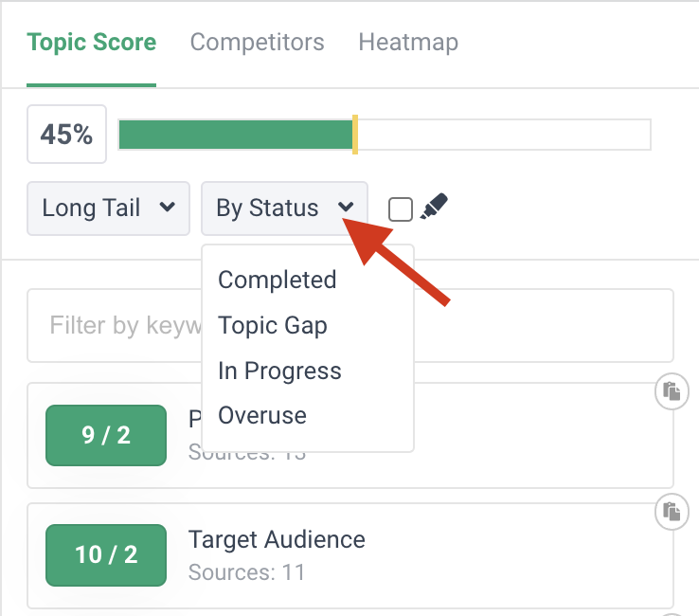Click the 45% score indicator
Image resolution: width=699 pixels, height=616 pixels.
[66, 135]
